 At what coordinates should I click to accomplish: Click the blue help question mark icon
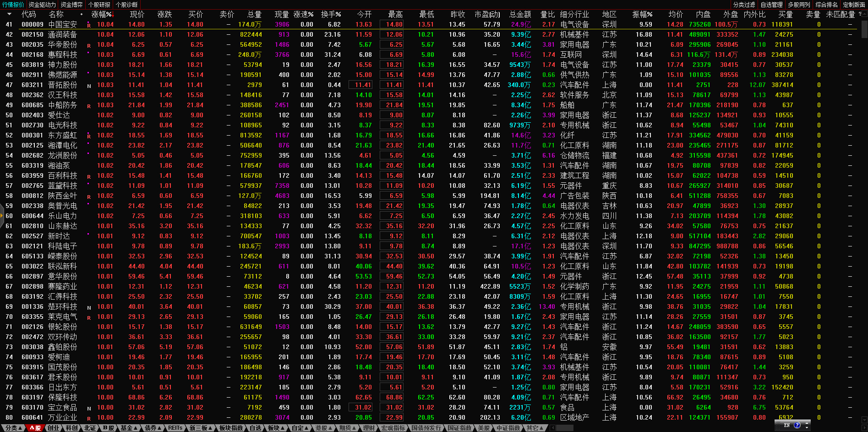coord(797,425)
